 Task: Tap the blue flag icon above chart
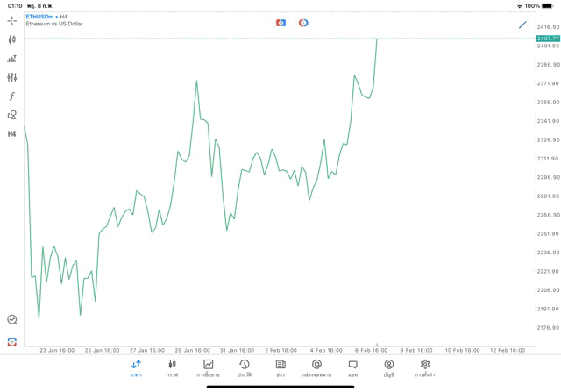(280, 23)
